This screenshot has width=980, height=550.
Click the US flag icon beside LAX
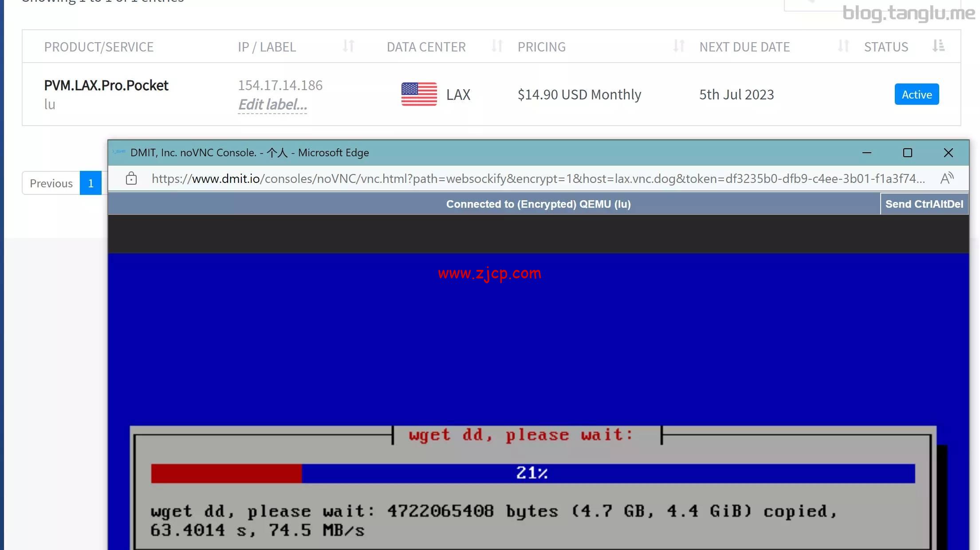419,95
